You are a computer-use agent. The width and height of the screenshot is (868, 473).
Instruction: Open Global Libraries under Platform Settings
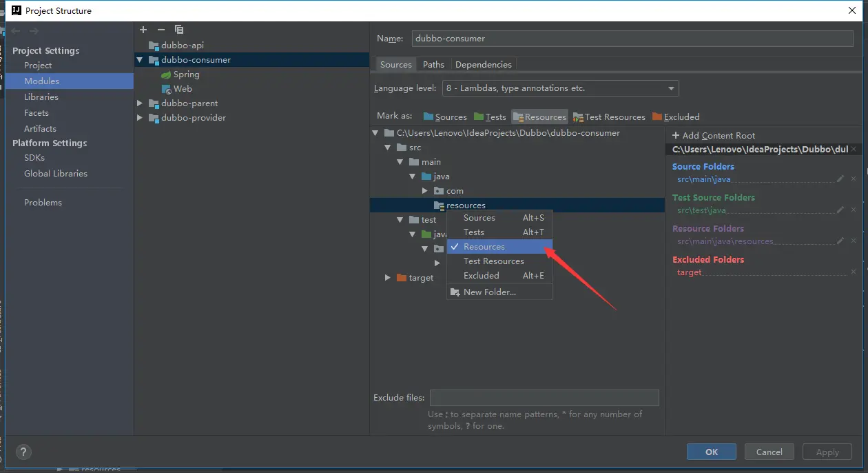(x=56, y=174)
